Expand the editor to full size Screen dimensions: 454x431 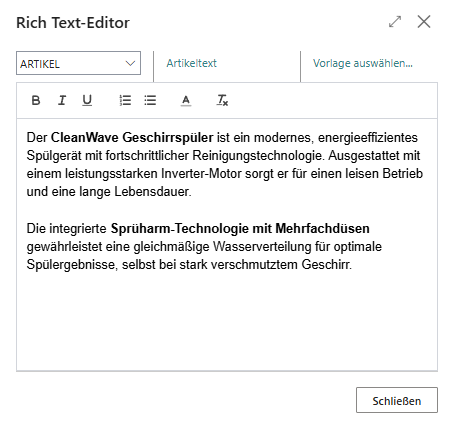click(395, 22)
